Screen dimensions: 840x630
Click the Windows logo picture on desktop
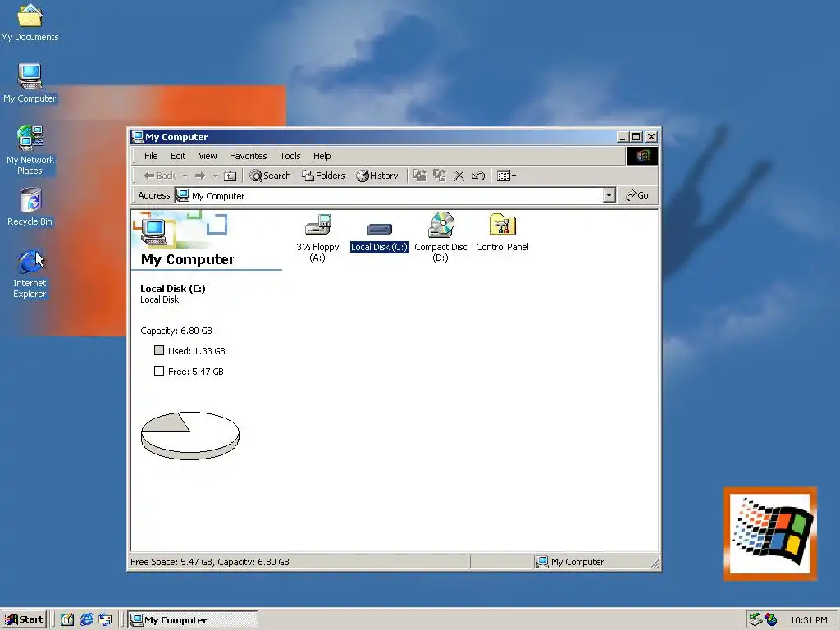769,533
